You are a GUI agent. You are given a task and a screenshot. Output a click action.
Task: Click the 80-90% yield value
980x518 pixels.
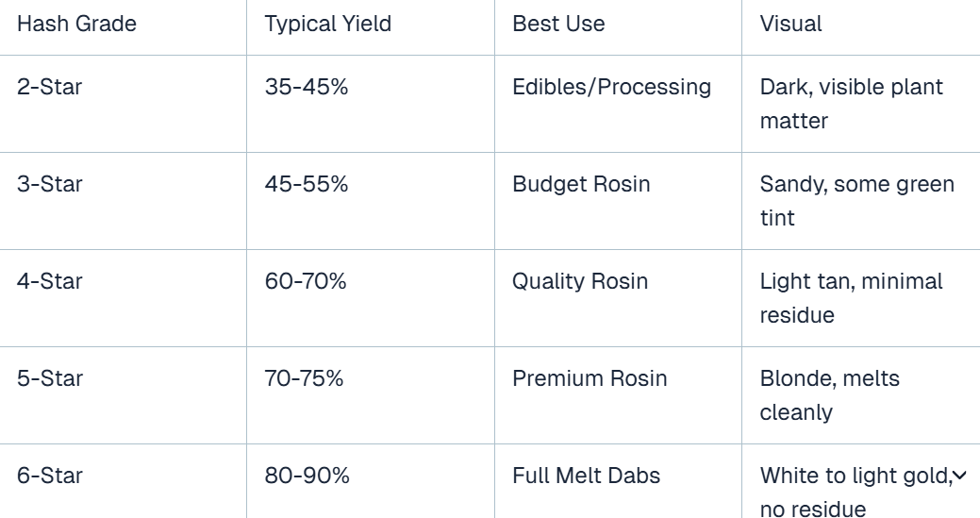[x=307, y=476]
